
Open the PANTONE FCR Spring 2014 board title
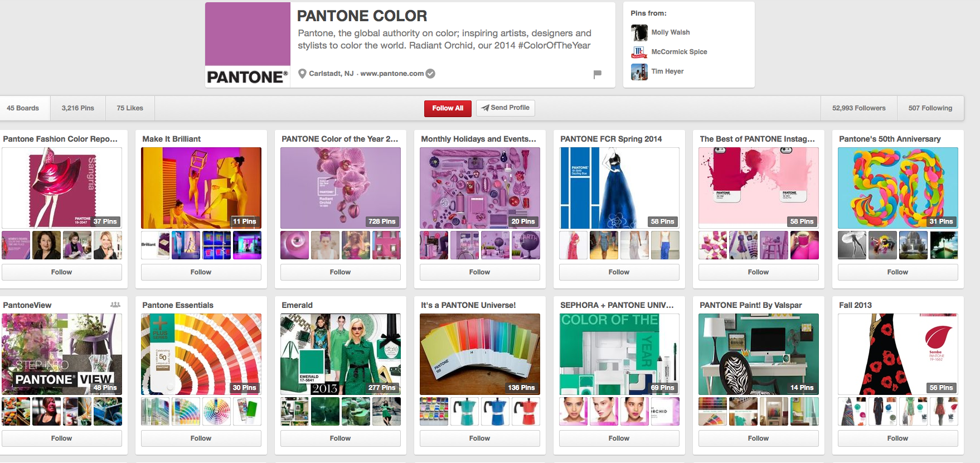point(611,139)
